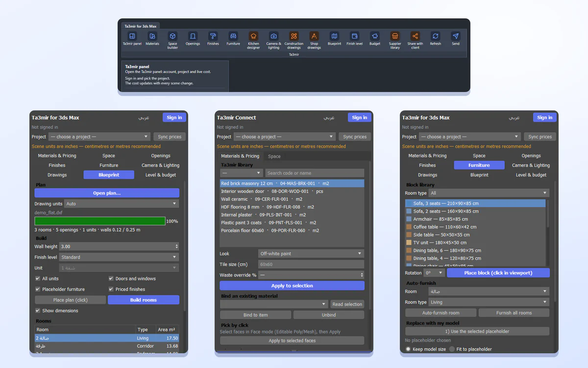The width and height of the screenshot is (588, 368).
Task: Open Camera & lighting ribbon tool
Action: (x=273, y=36)
